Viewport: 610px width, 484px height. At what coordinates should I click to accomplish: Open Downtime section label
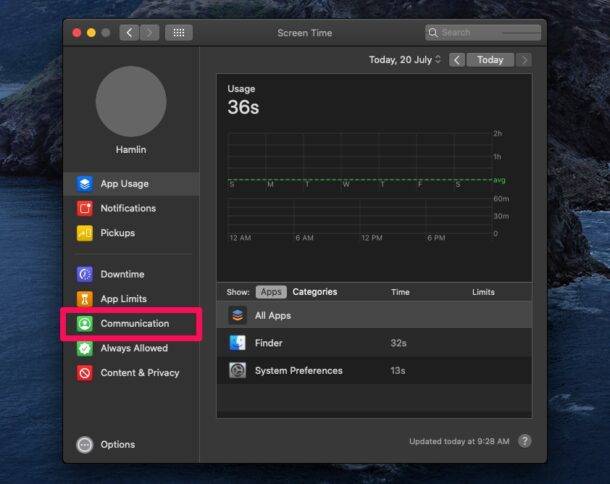[x=122, y=274]
